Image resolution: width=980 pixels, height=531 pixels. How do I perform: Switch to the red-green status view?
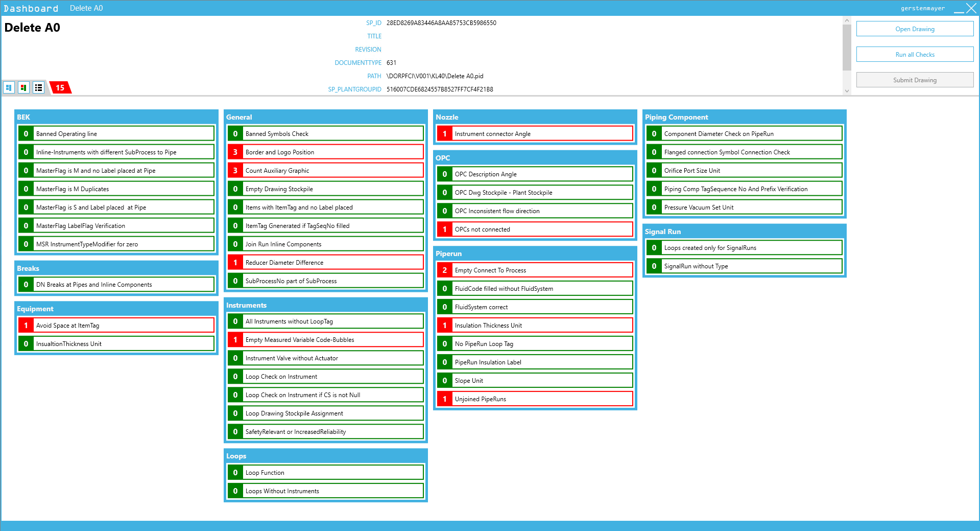pyautogui.click(x=23, y=88)
